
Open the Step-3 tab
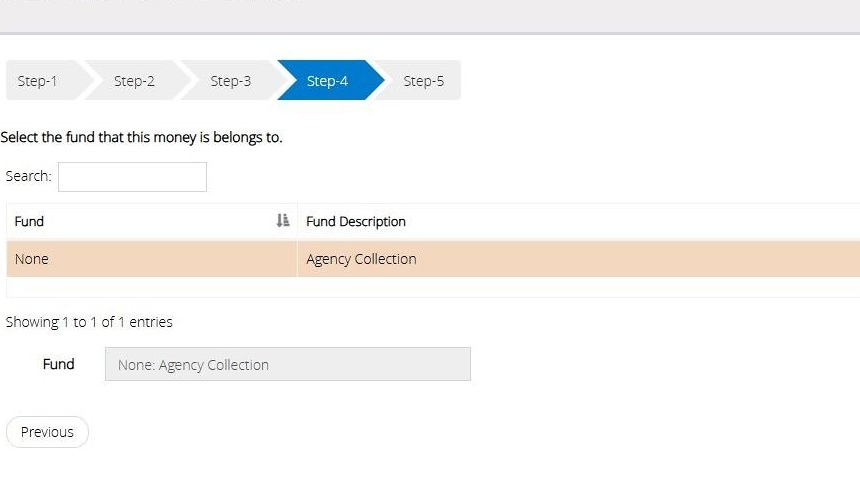tap(230, 81)
